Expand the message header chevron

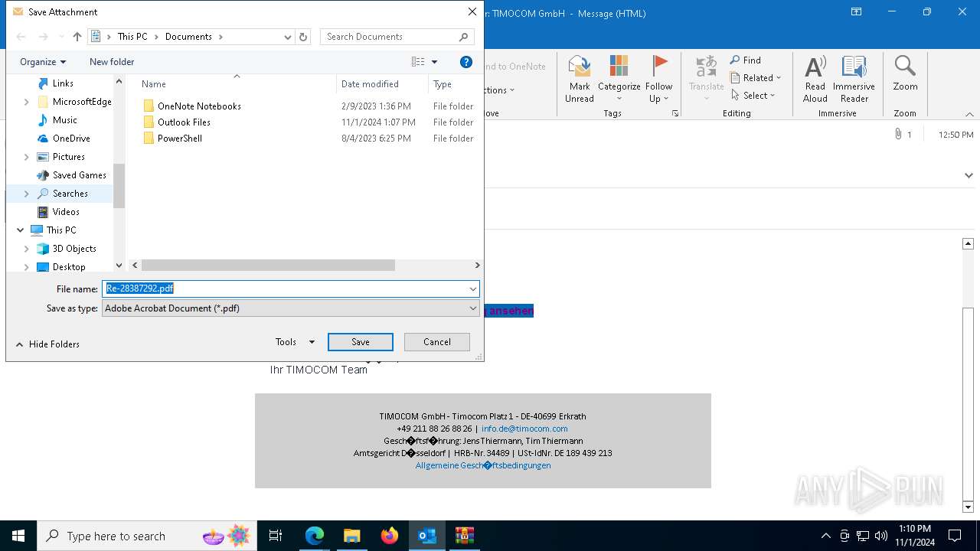tap(969, 175)
